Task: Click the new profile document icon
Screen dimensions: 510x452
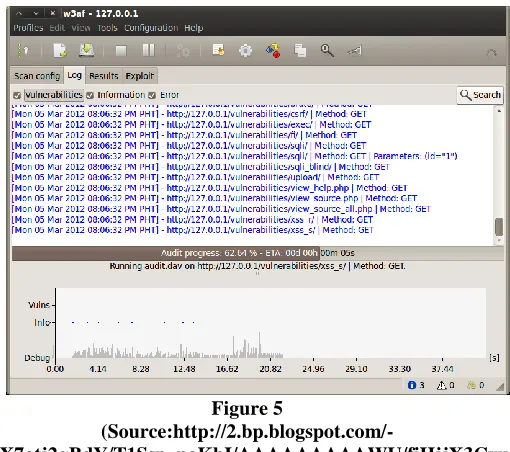Action: [x=60, y=51]
